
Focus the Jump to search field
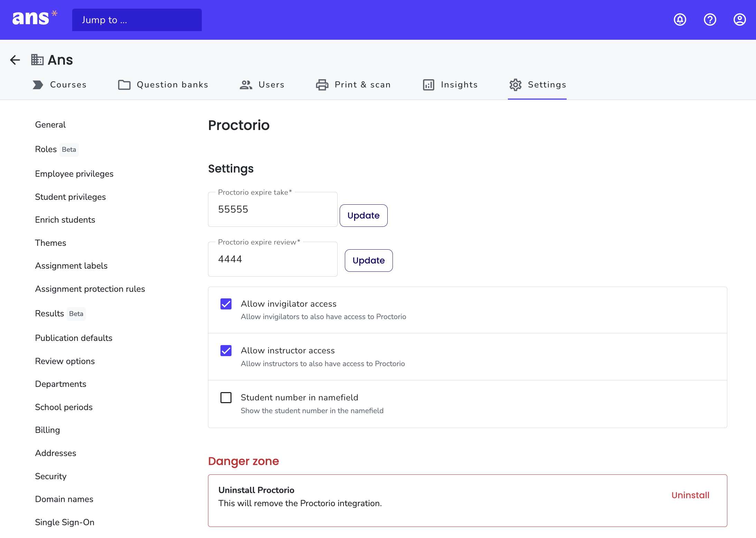click(137, 20)
